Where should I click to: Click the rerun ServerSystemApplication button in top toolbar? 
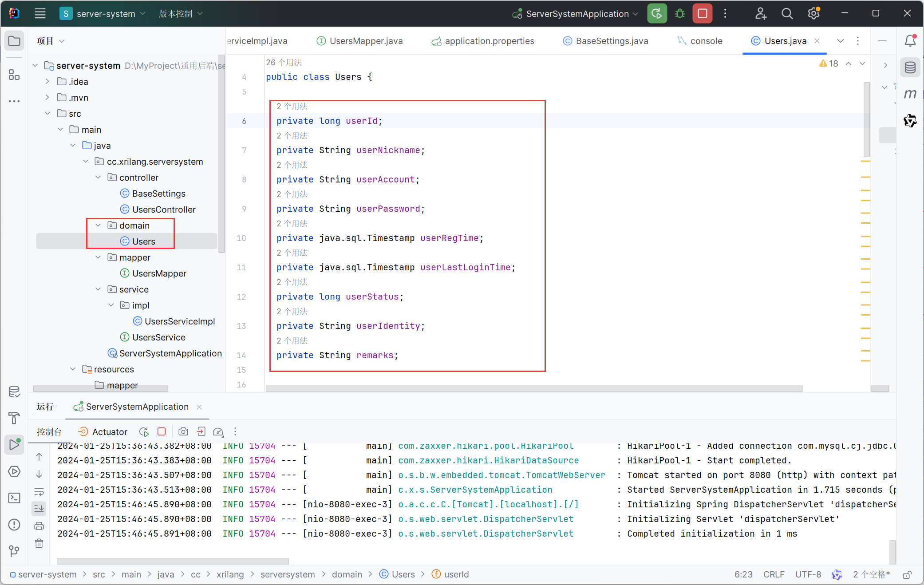(657, 14)
